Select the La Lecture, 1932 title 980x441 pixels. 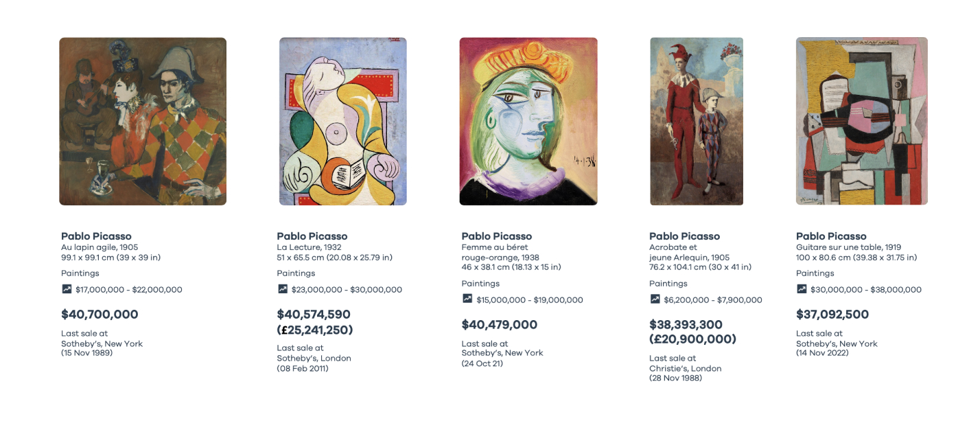[x=309, y=247]
